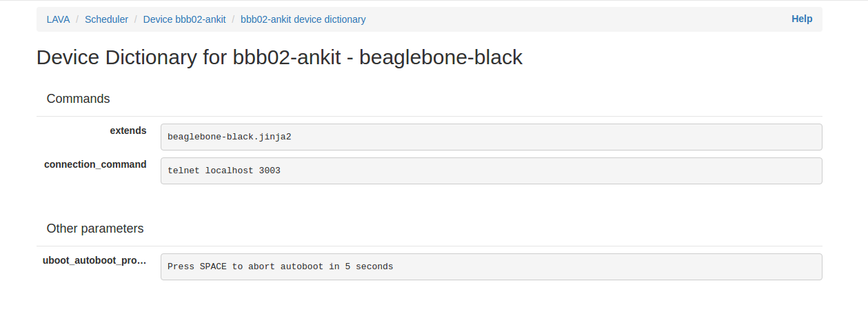Click the Other parameters section heading

tap(95, 229)
